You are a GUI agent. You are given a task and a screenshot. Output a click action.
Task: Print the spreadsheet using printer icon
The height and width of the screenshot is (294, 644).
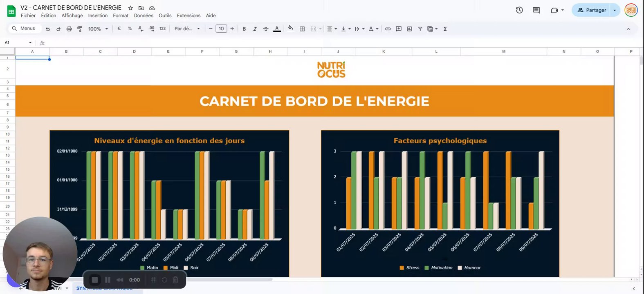tap(69, 29)
